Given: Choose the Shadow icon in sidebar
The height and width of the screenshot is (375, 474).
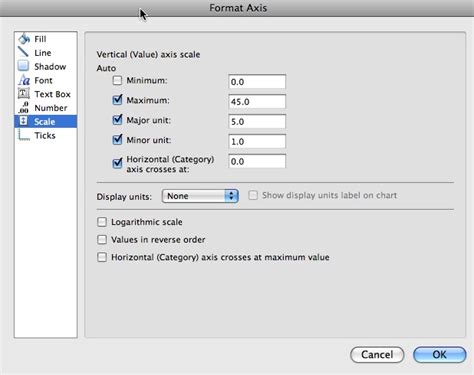Looking at the screenshot, I should click(23, 66).
